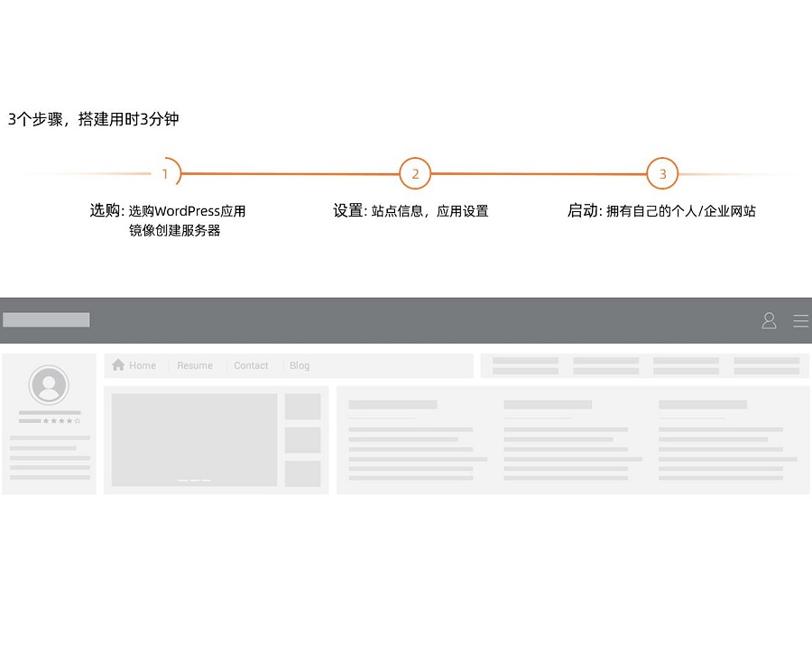Open the Blog tab
Image resolution: width=812 pixels, height=656 pixels.
[x=300, y=365]
